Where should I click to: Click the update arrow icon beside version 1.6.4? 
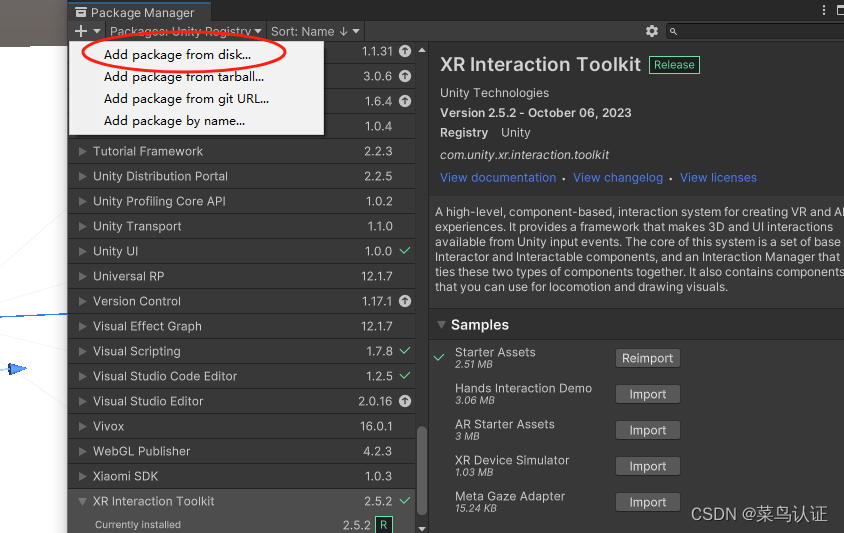click(x=405, y=101)
